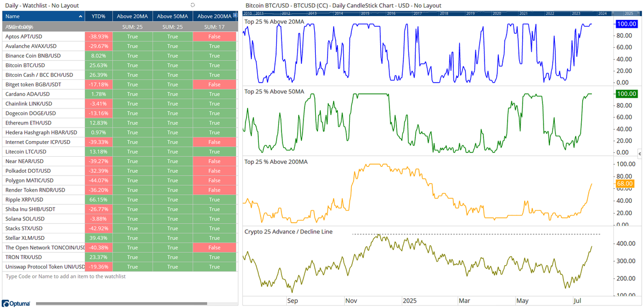
Task: Click the refresh spinner icon in the watchlist title
Action: 193,5
